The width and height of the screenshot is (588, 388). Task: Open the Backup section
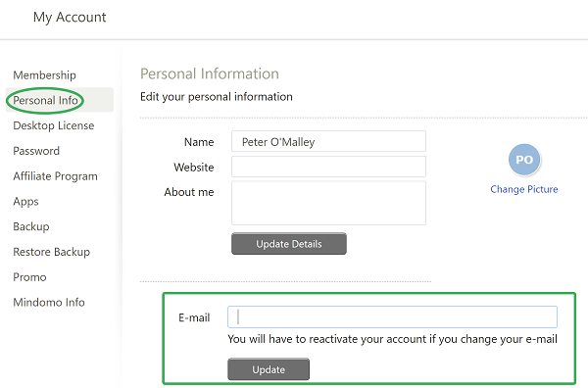[31, 226]
